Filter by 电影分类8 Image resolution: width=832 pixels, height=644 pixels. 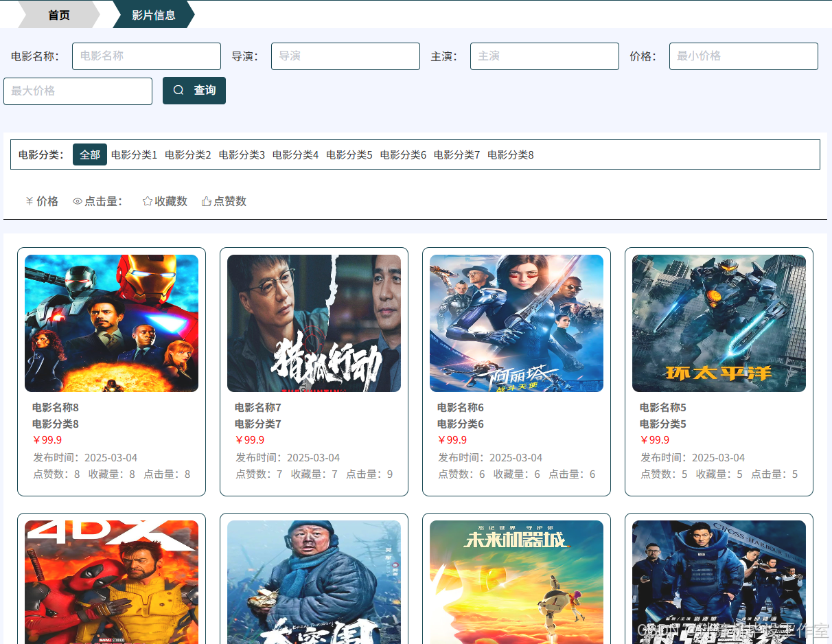tap(511, 154)
